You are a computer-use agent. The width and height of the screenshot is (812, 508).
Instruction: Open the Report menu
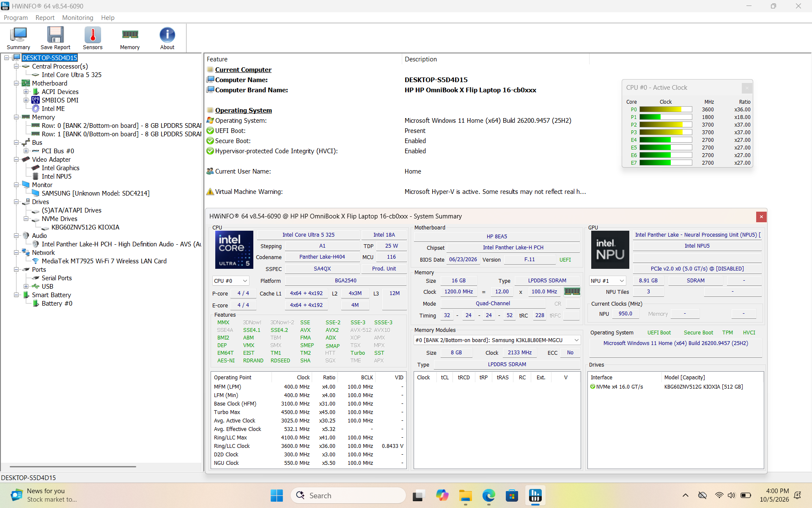[45, 17]
